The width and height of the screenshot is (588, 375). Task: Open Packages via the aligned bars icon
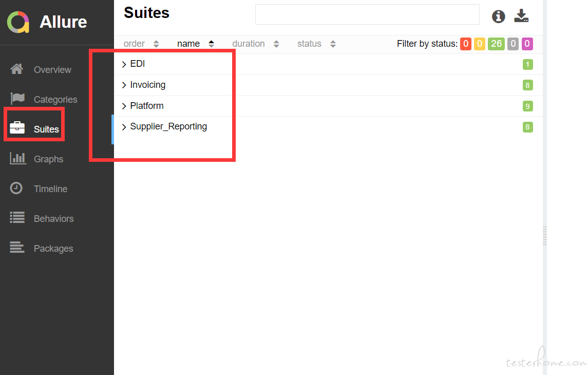coord(17,247)
